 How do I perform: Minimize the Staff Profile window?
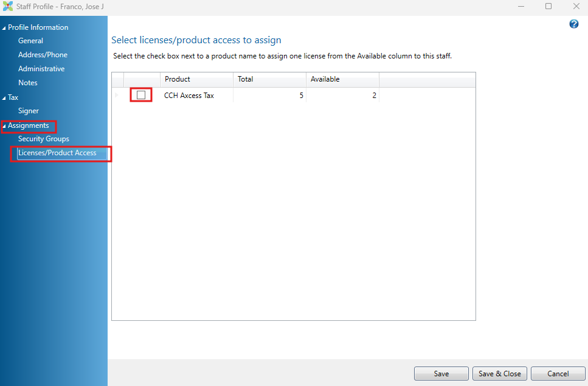(521, 6)
